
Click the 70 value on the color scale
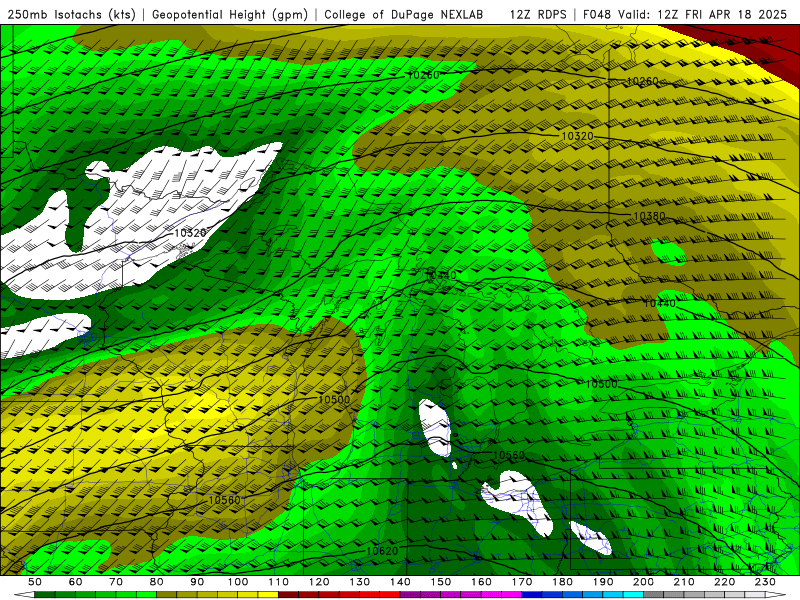[x=116, y=582]
